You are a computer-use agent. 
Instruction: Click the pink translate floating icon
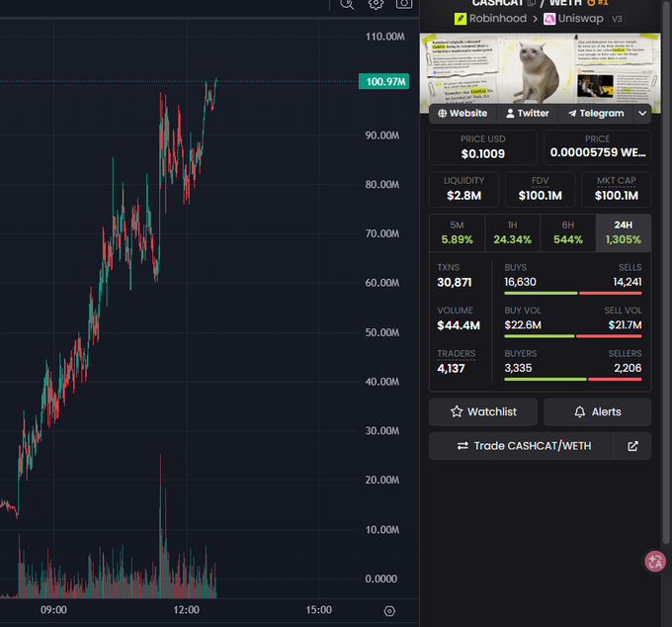[655, 562]
